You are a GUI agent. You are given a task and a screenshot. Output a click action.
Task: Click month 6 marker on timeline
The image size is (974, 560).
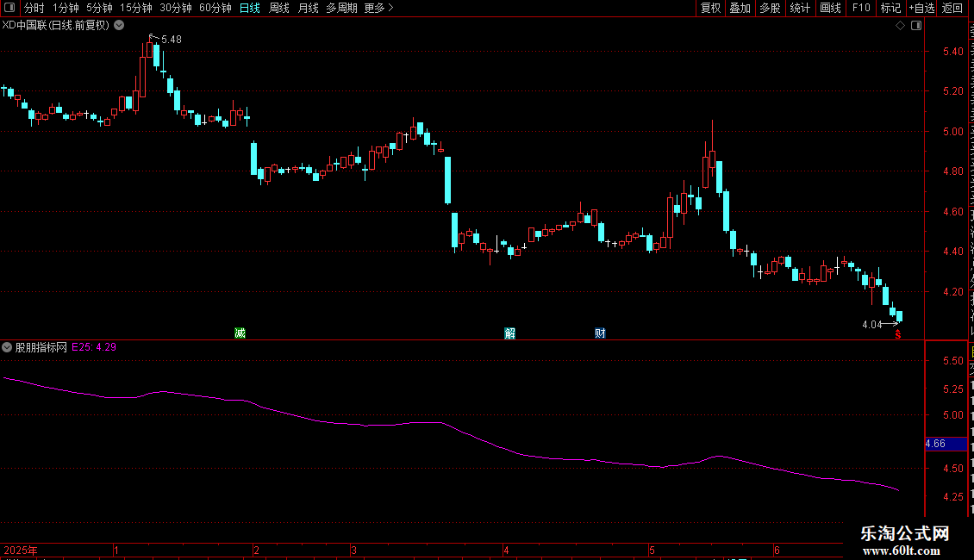[777, 550]
